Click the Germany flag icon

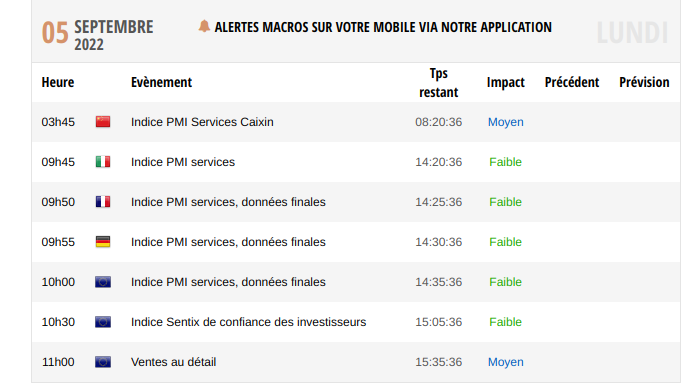click(103, 242)
